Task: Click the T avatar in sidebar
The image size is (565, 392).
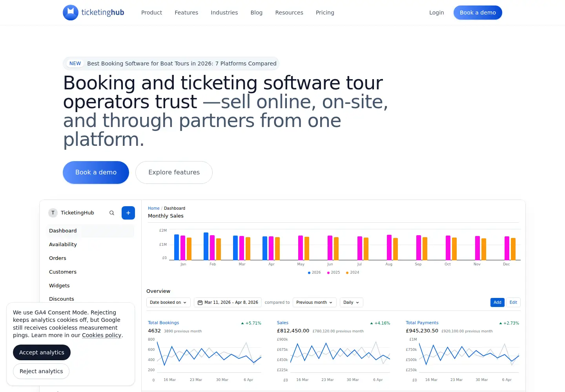Action: click(53, 213)
